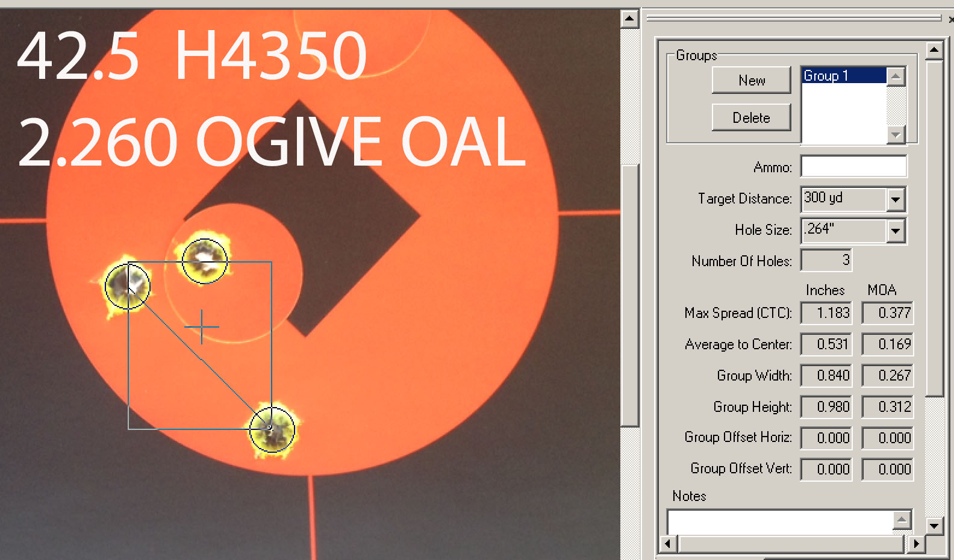Click the upper-left bullet hole marker

click(128, 286)
